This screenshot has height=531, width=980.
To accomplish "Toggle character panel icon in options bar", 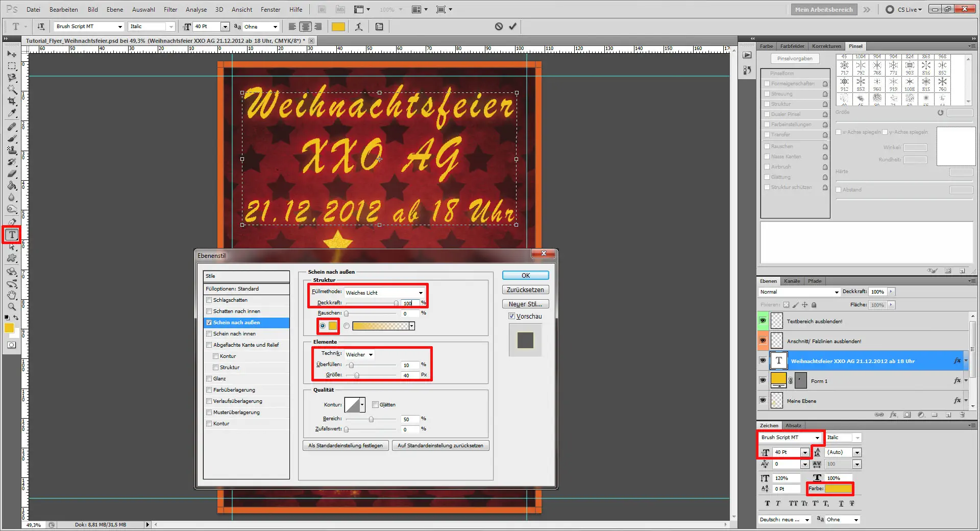I will (x=379, y=27).
